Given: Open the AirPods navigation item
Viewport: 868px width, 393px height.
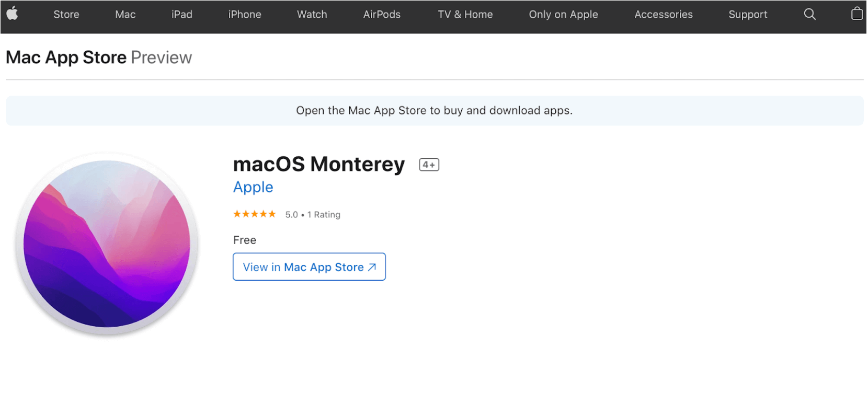Looking at the screenshot, I should point(382,15).
